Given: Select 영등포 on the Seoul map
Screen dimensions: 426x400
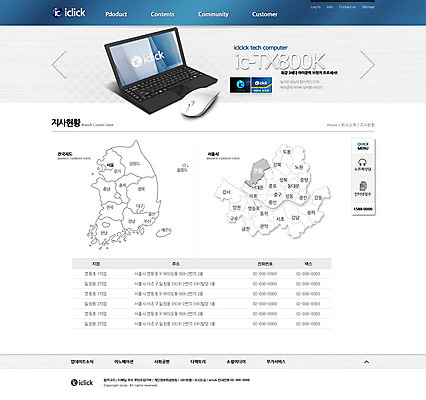Looking at the screenshot, I should coord(254,208).
